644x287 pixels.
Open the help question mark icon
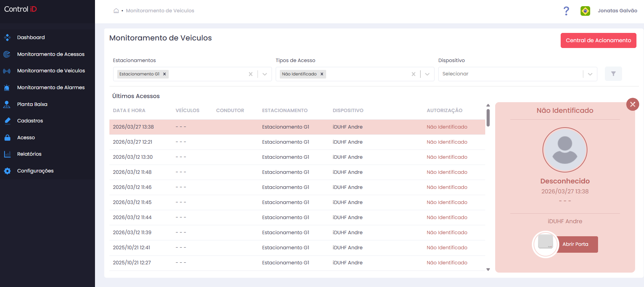pos(566,11)
